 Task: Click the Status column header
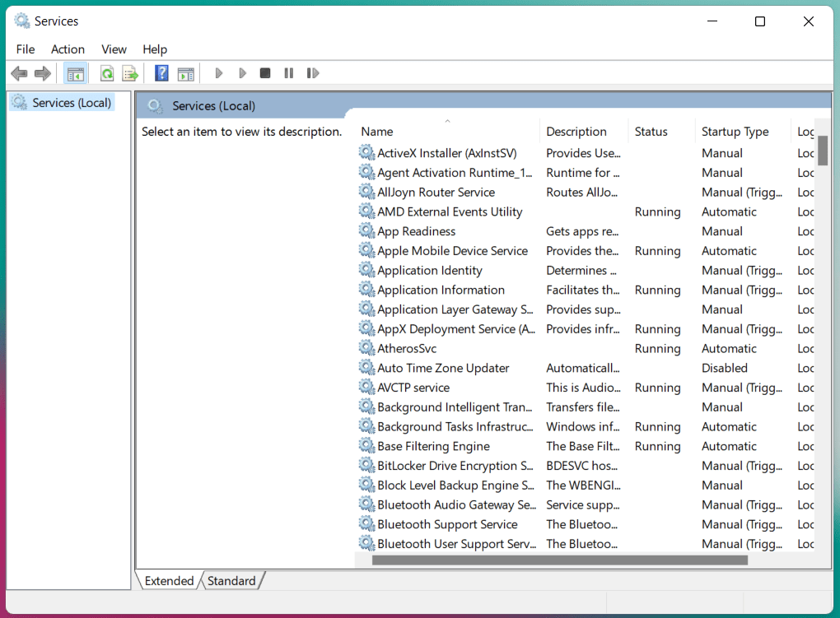click(x=651, y=132)
